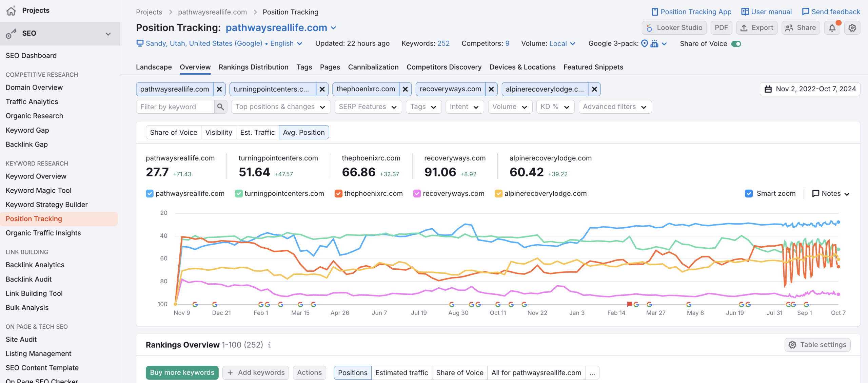Click Rankings Overview info icon

coord(270,345)
